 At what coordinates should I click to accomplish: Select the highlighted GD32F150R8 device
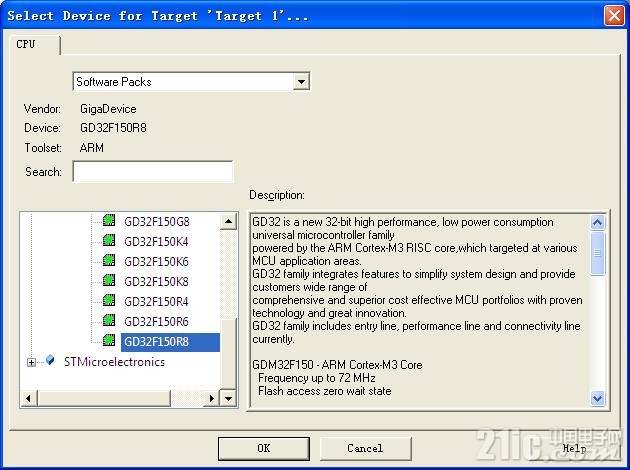(x=170, y=342)
